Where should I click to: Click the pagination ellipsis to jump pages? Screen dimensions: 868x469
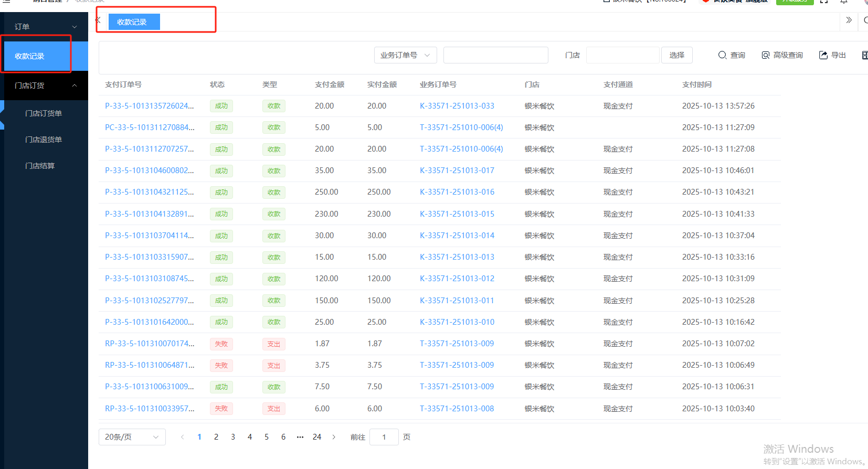click(x=300, y=437)
